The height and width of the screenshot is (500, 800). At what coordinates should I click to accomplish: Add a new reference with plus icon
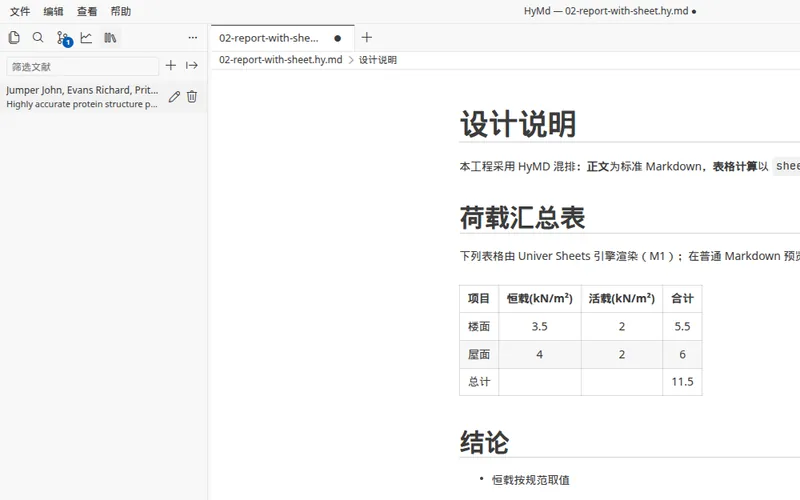171,65
